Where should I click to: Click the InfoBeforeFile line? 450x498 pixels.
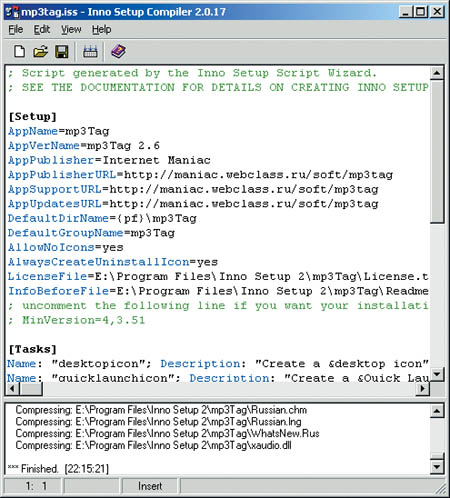[218, 291]
